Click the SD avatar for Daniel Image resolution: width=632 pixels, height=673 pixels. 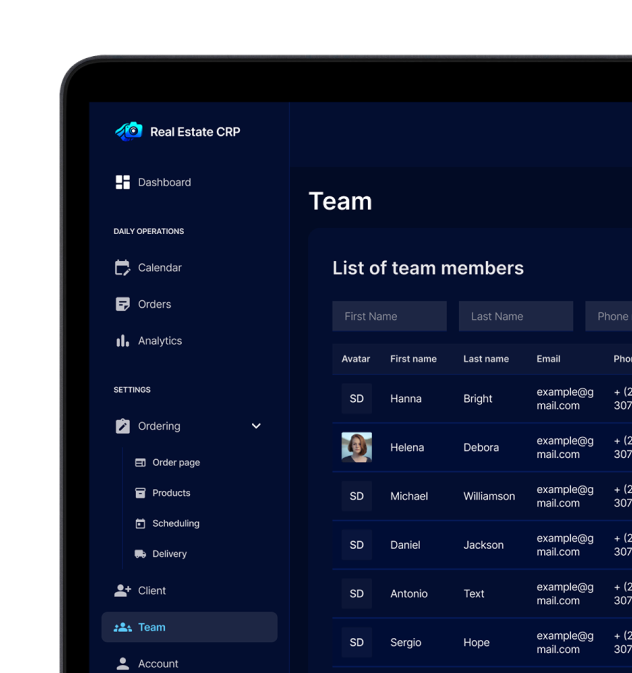coord(357,545)
